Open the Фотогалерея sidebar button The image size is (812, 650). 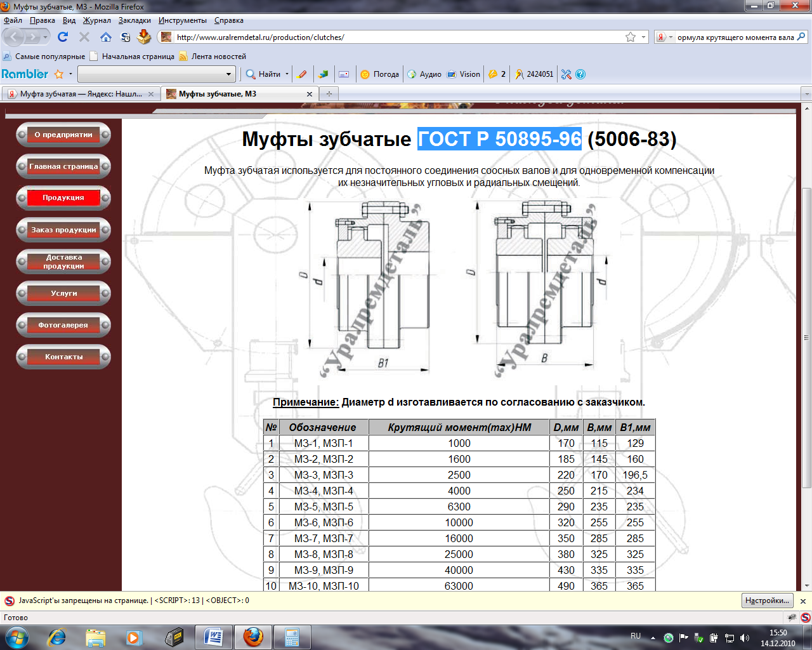[x=63, y=325]
